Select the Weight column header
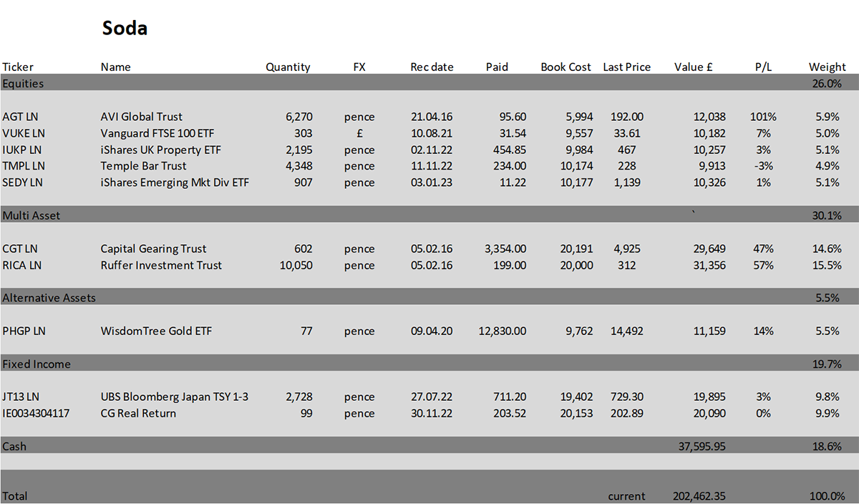The image size is (859, 504). 827,67
